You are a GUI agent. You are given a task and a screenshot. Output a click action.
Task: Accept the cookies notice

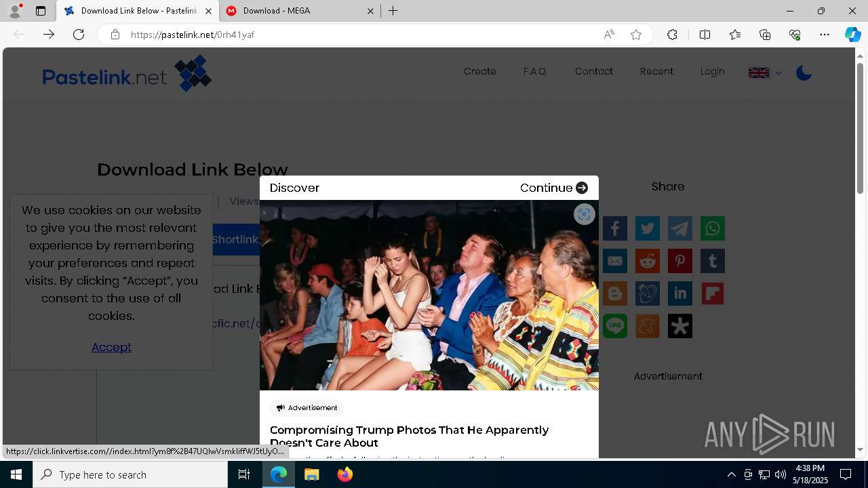pyautogui.click(x=111, y=347)
